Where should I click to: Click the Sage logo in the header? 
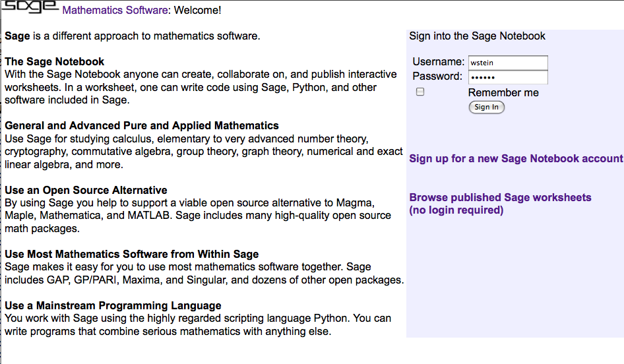click(30, 6)
